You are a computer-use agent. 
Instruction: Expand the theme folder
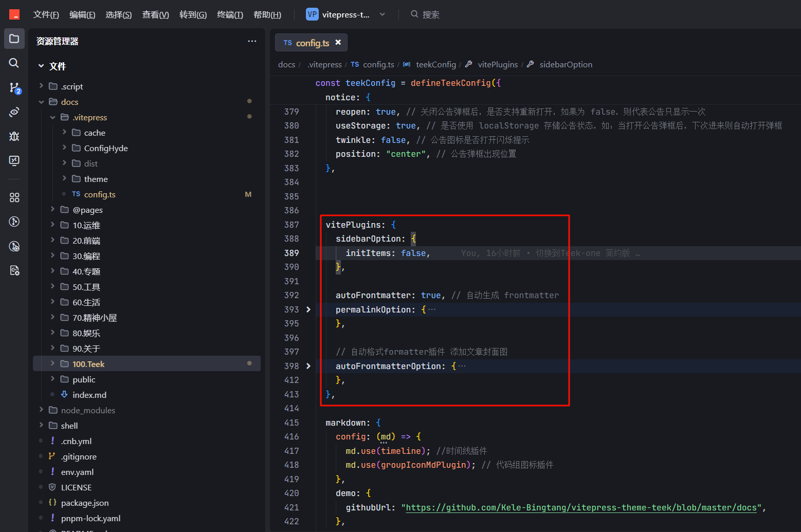pyautogui.click(x=64, y=178)
